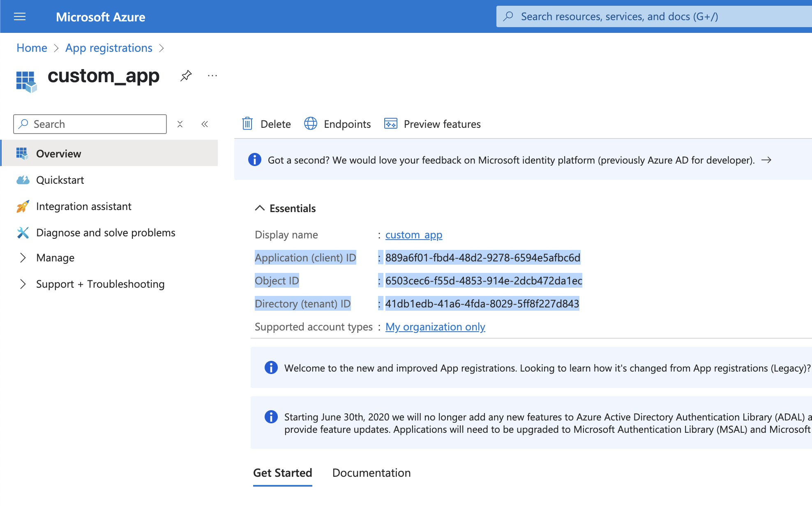Image resolution: width=812 pixels, height=508 pixels.
Task: Switch to the Get Started tab
Action: pyautogui.click(x=283, y=473)
